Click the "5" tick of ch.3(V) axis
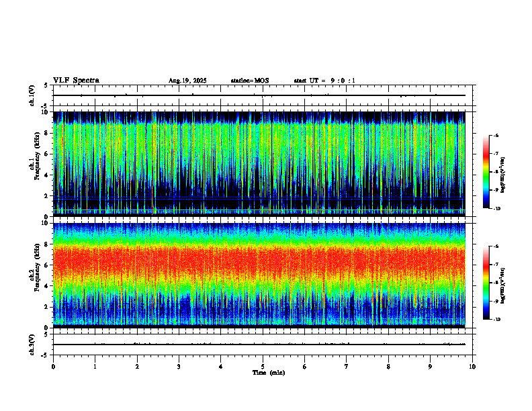532x411 pixels. tap(46, 334)
